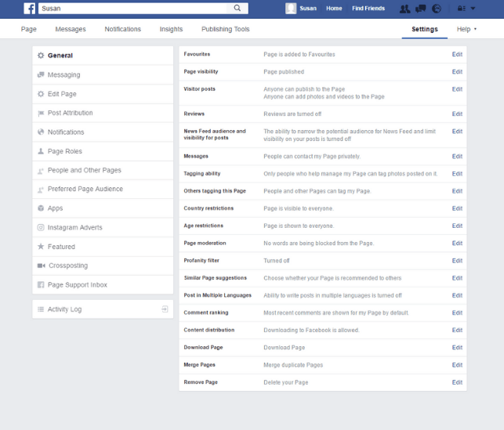Open the Publishing Tools tab
Viewport: 504px width, 430px height.
(225, 30)
